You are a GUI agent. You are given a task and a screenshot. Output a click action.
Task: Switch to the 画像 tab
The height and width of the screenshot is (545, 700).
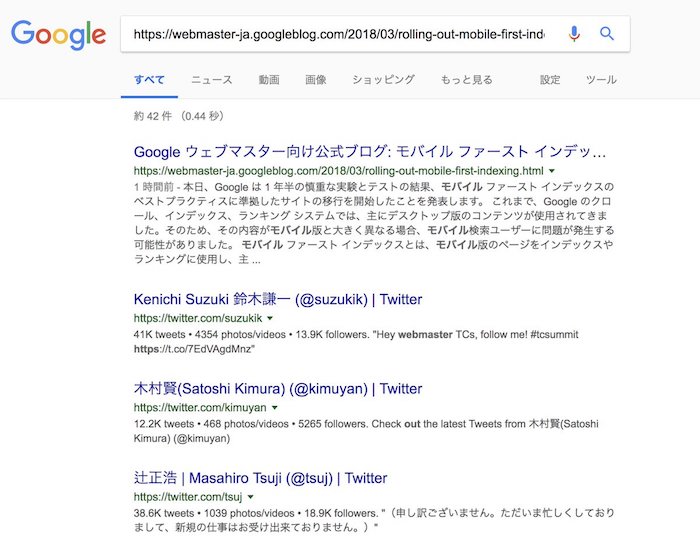pos(316,80)
